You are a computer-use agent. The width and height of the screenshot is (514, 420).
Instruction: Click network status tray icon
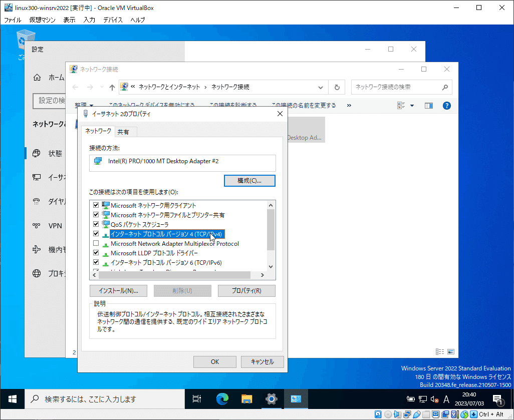tap(423, 399)
